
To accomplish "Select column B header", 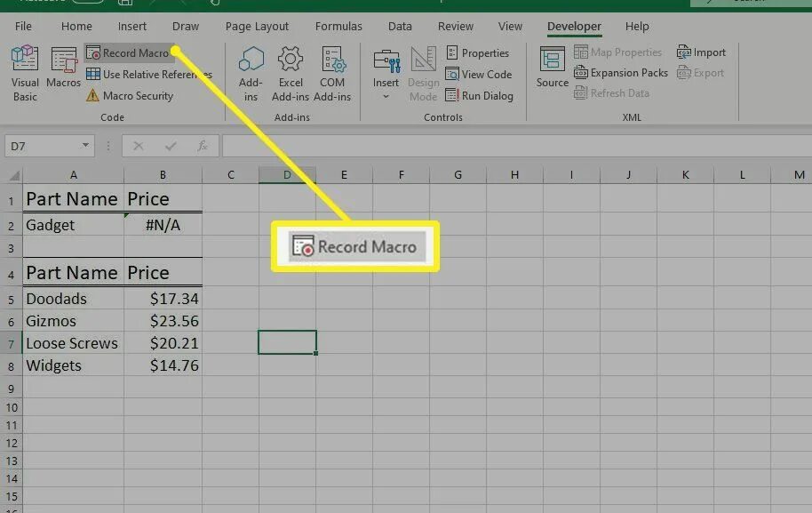I will pos(163,175).
